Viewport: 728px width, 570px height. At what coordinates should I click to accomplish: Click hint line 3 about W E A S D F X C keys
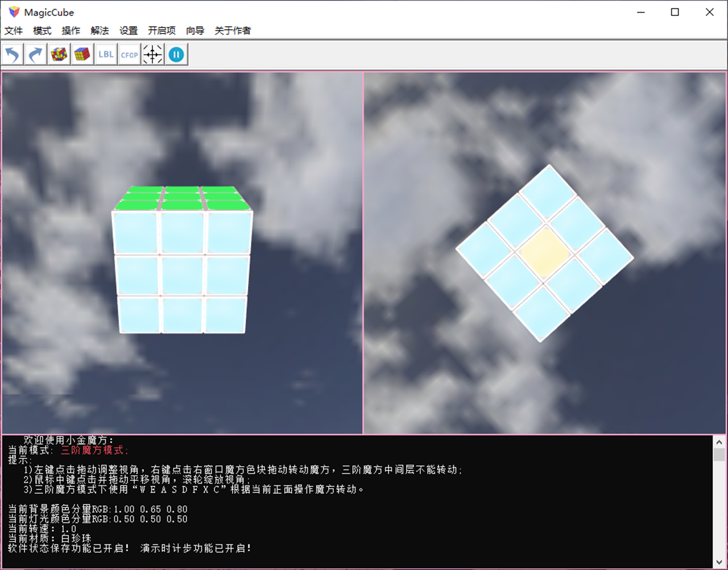tap(193, 489)
